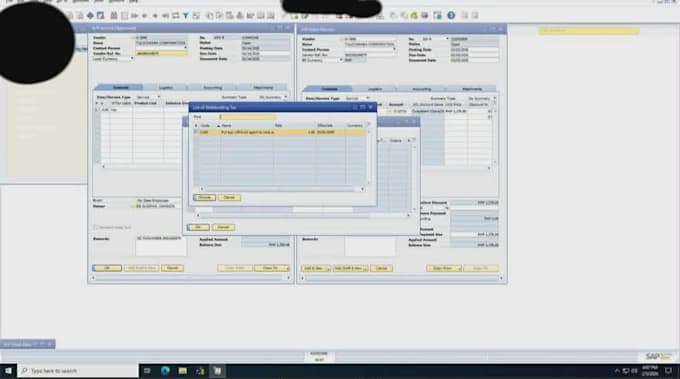This screenshot has width=680, height=379.
Task: Click Cancel in the dialog behind the withholding tax list
Action: (223, 227)
